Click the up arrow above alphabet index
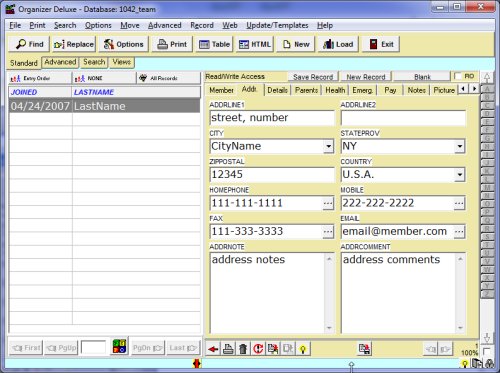This screenshot has width=500, height=373. tap(487, 78)
